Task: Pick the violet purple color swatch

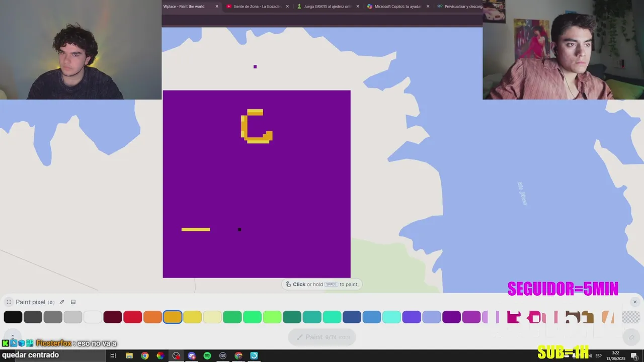Action: [471, 317]
